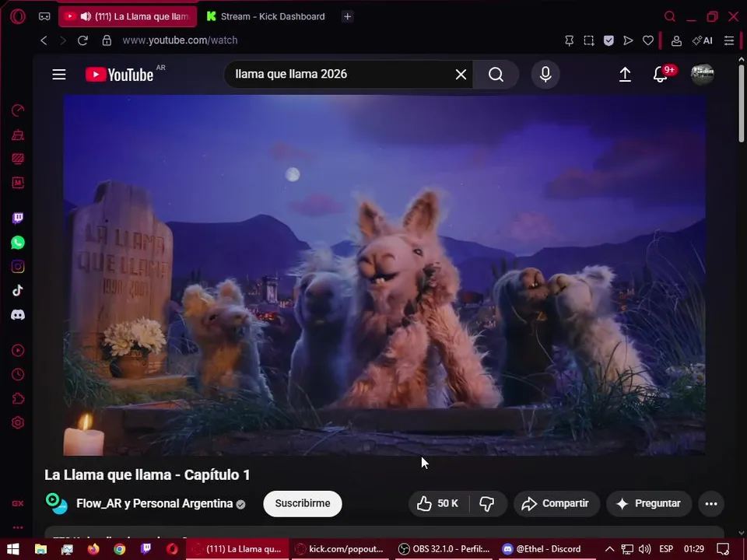Open Discord panel in sidebar

click(18, 315)
